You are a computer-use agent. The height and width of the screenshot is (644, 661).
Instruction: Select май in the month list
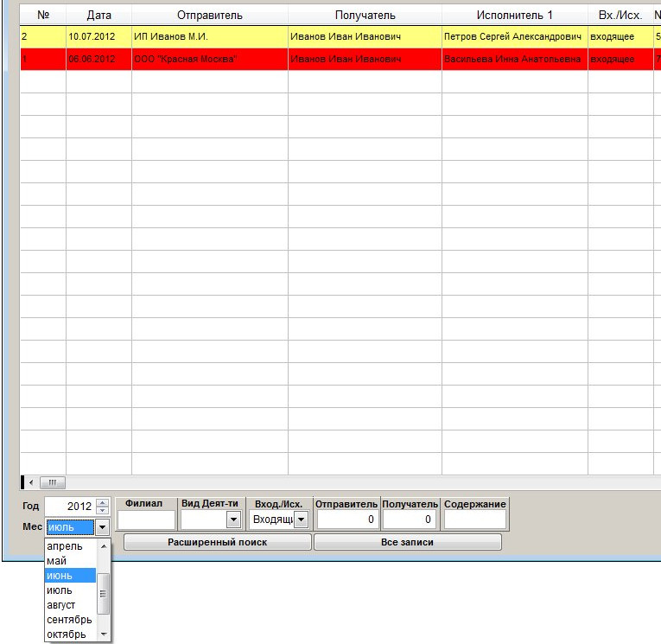click(71, 561)
